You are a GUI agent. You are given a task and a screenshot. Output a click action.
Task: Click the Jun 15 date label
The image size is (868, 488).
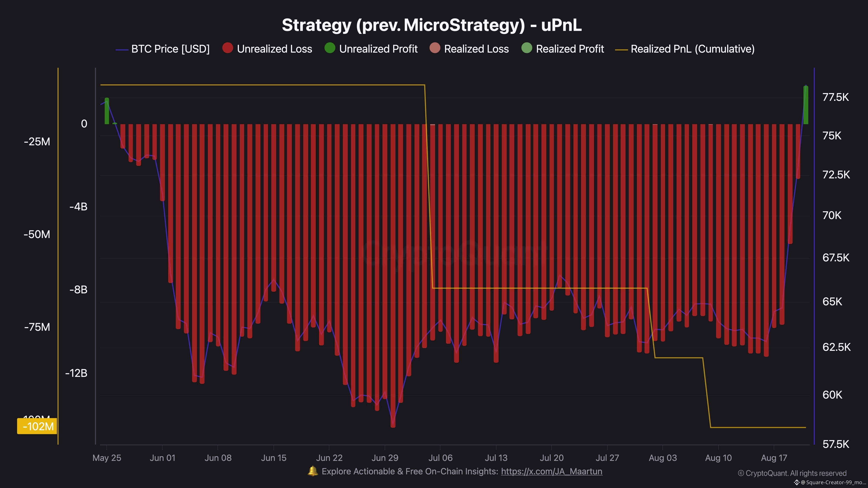click(274, 458)
